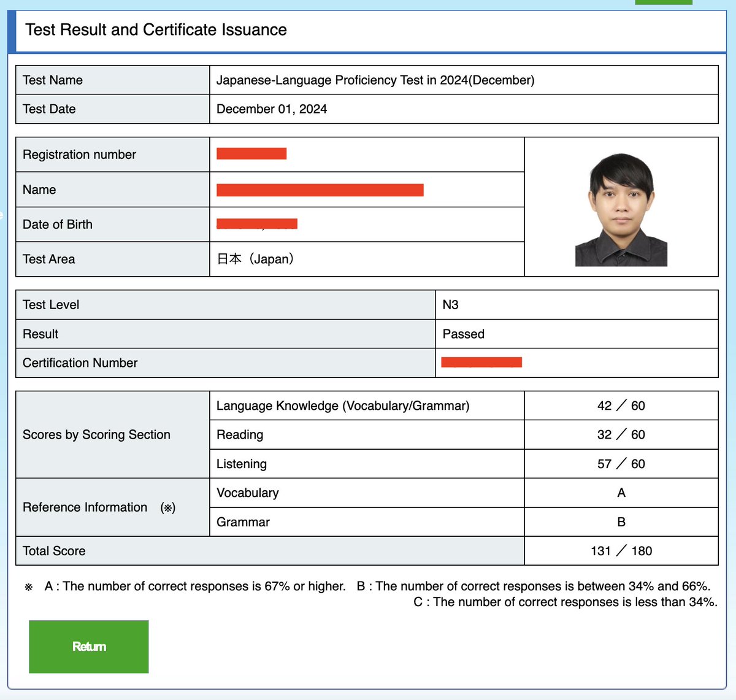The image size is (736, 700).
Task: Click the 'Listening' section name
Action: pos(242,464)
